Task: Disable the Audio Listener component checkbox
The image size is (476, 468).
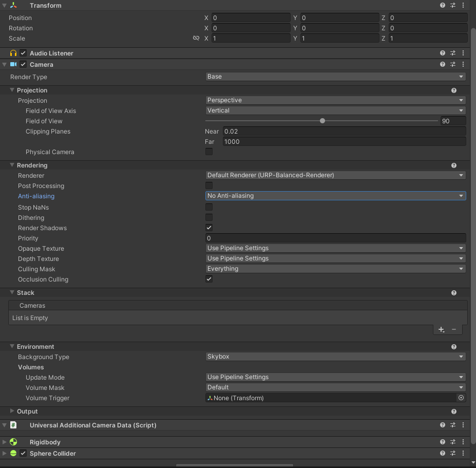Action: 23,53
